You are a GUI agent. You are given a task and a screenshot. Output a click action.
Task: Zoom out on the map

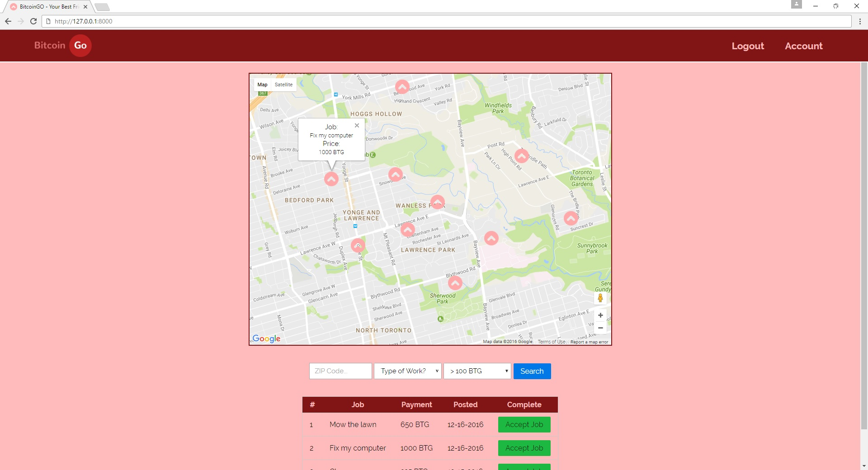pyautogui.click(x=600, y=328)
